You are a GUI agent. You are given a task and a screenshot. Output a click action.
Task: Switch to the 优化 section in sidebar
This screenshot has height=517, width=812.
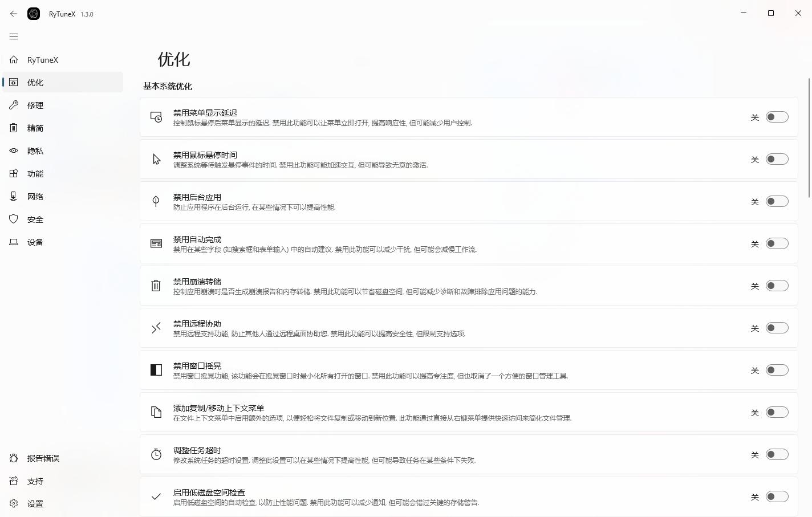[13, 82]
